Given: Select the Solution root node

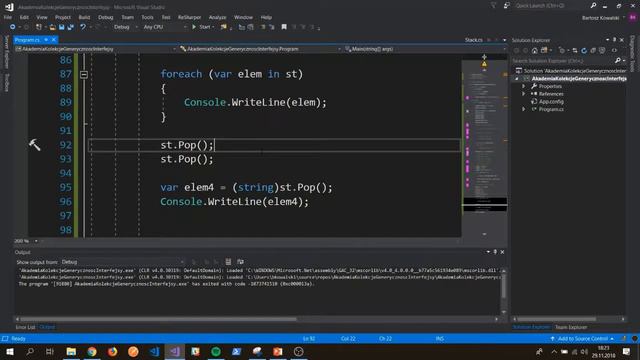Looking at the screenshot, I should [571, 71].
